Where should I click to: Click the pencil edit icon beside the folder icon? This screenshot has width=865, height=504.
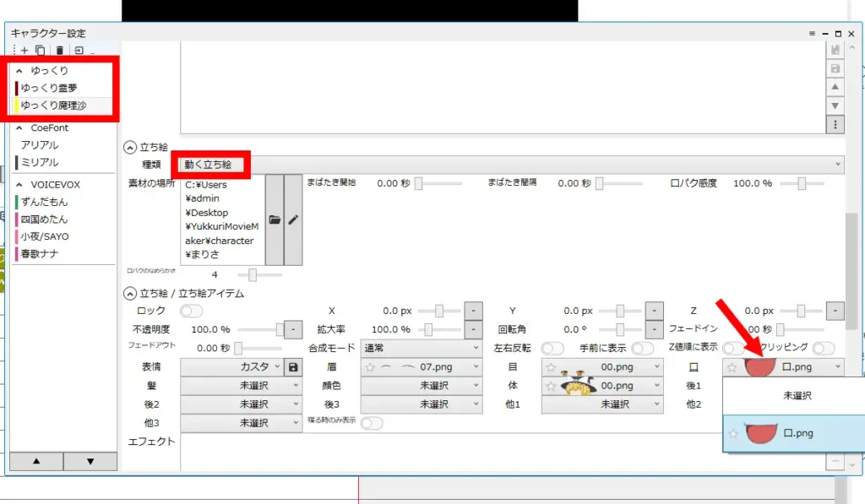click(293, 218)
